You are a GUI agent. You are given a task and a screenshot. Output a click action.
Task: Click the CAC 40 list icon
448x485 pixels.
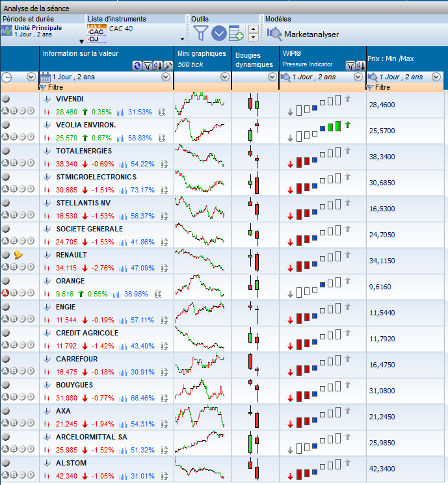click(x=97, y=33)
